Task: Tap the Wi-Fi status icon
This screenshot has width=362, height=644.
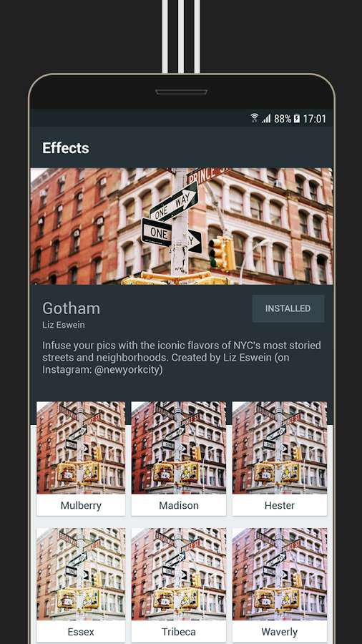Action: pyautogui.click(x=255, y=119)
